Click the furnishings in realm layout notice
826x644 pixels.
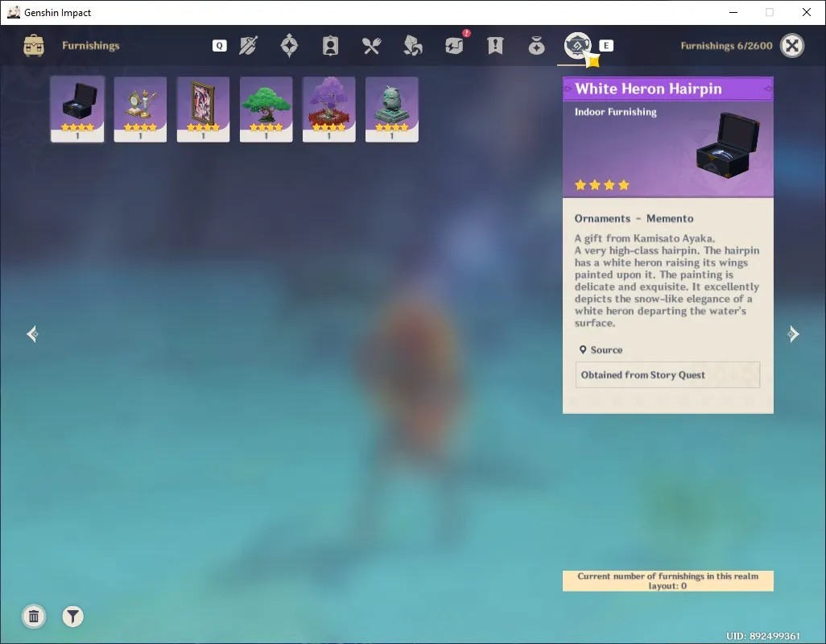668,581
